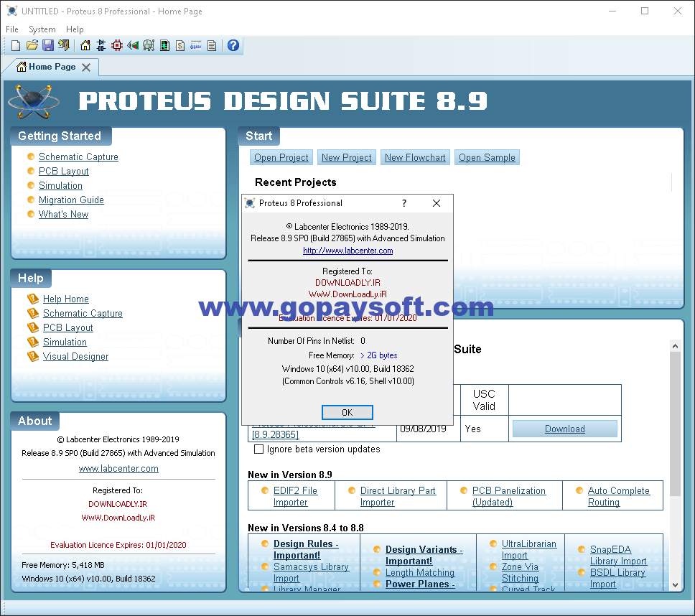Click the New Project toolbar icon

pyautogui.click(x=16, y=45)
